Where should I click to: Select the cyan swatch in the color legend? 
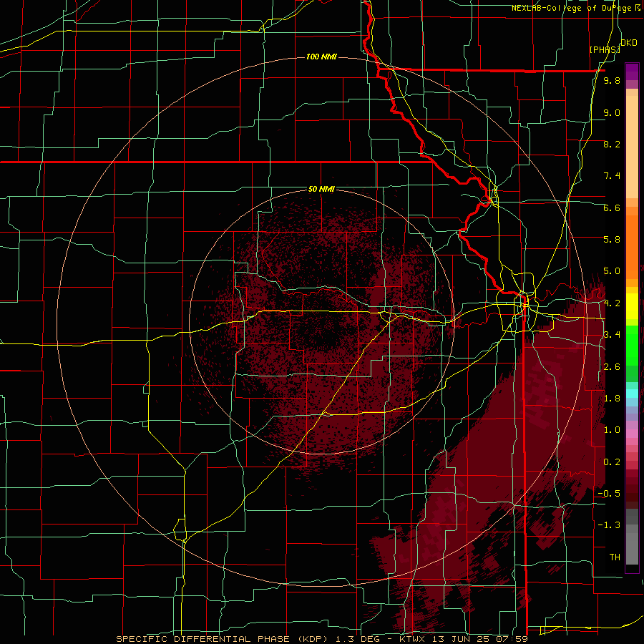click(632, 394)
